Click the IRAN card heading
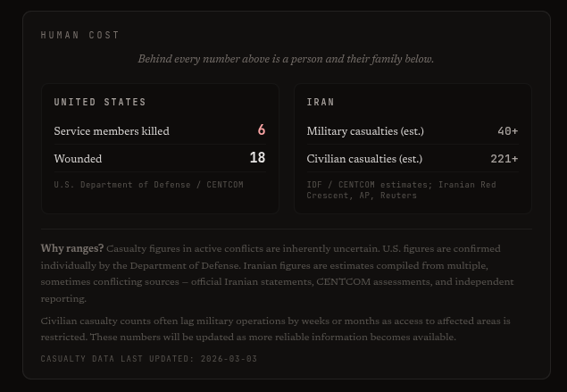 click(x=321, y=103)
